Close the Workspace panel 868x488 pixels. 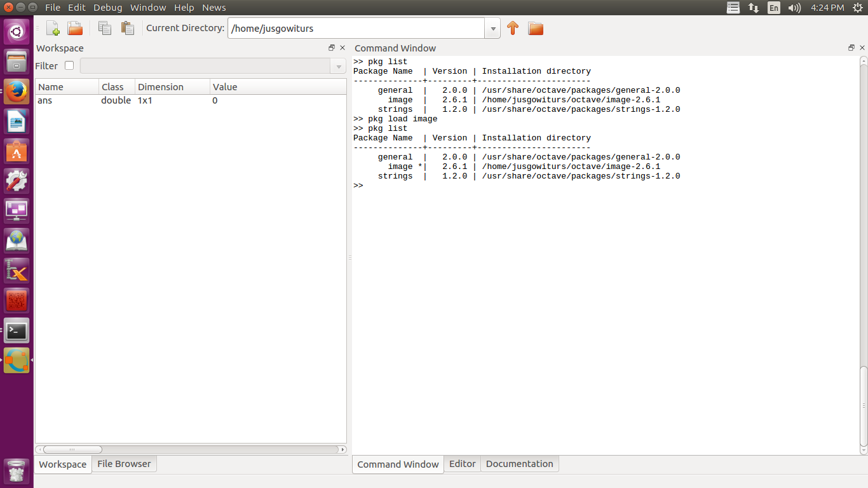[342, 48]
